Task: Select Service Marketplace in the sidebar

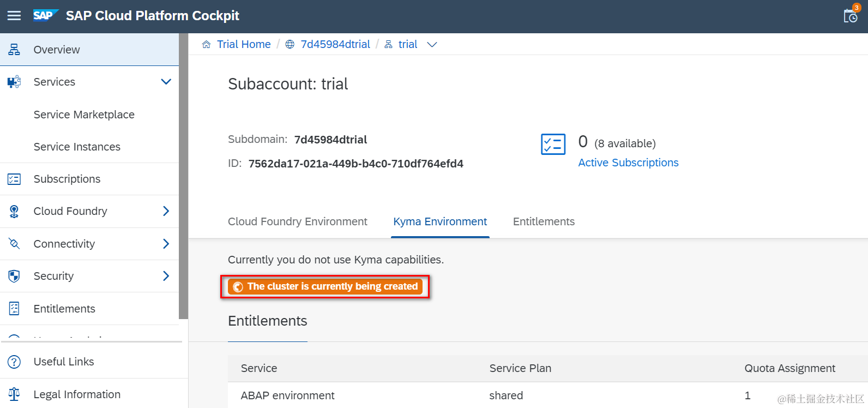Action: coord(84,115)
